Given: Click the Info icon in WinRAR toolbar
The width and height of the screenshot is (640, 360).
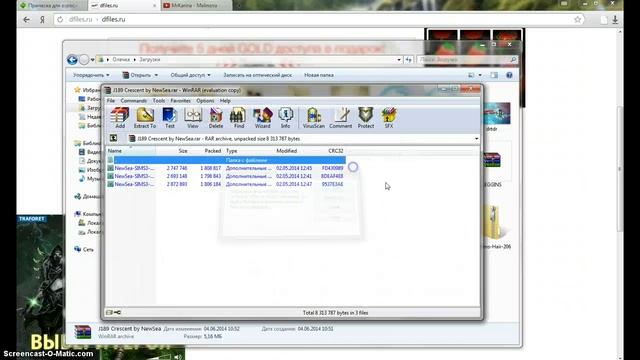Looking at the screenshot, I should (285, 118).
